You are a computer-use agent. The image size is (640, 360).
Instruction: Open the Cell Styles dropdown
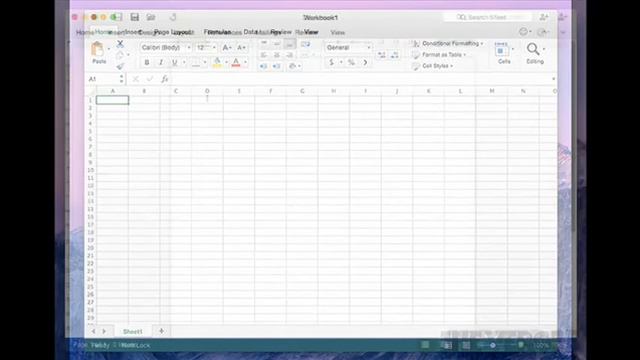point(433,66)
